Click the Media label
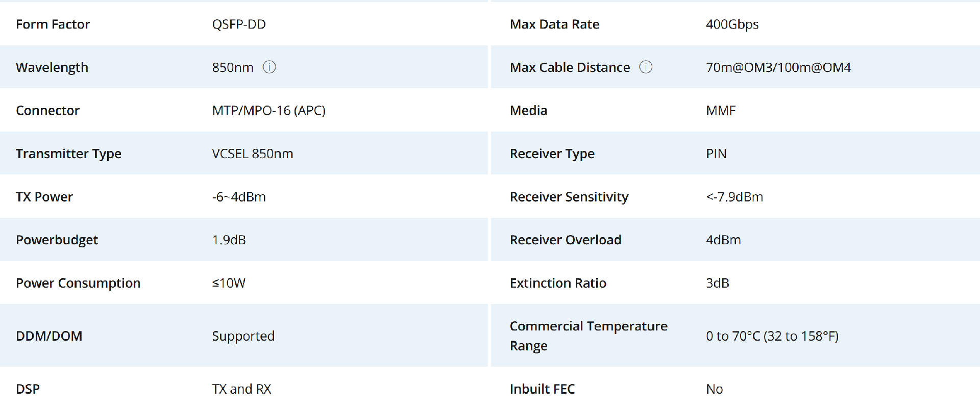980x409 pixels. [x=528, y=111]
